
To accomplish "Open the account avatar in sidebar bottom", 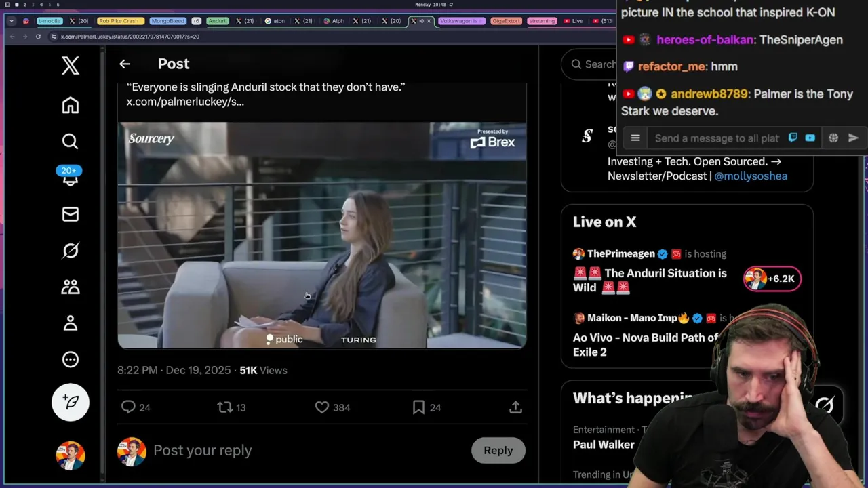I will pos(71,455).
